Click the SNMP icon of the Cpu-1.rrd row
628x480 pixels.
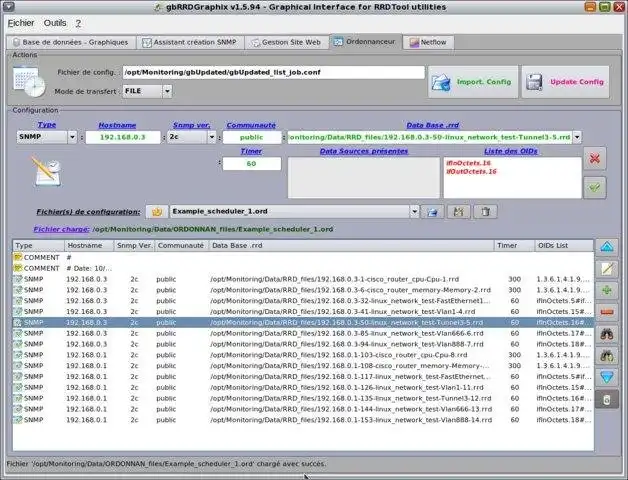[18, 279]
